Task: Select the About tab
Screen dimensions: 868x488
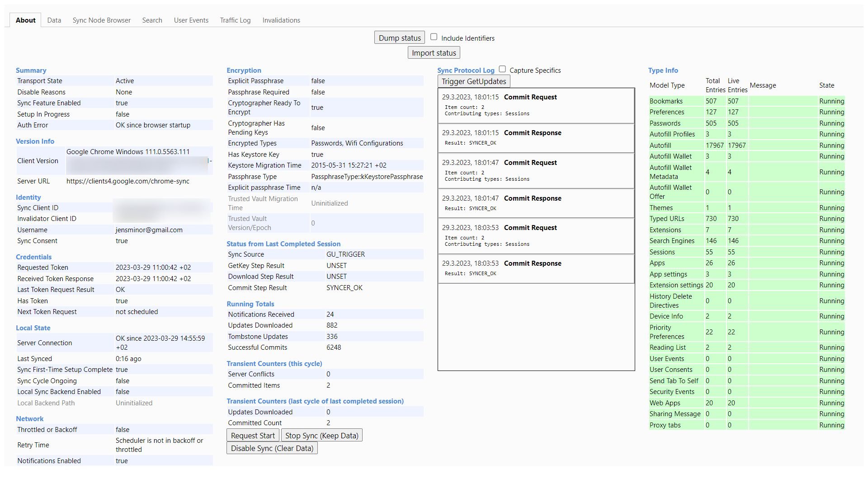Action: click(x=26, y=20)
